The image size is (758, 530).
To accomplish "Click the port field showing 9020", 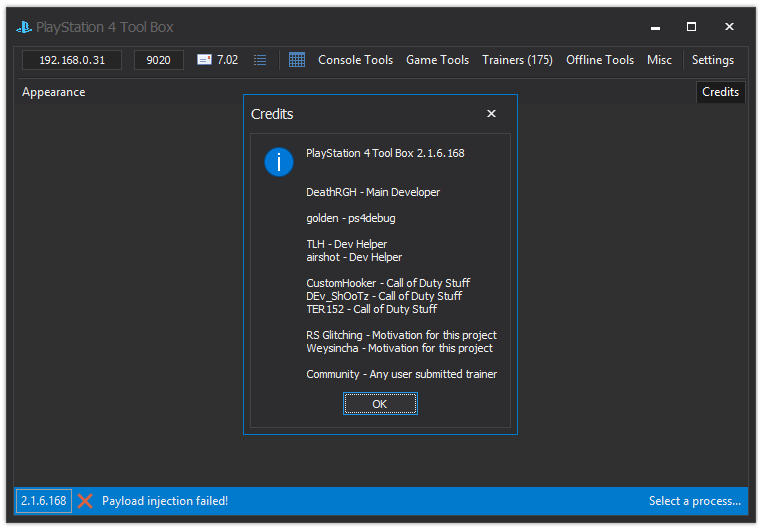I will coord(159,60).
